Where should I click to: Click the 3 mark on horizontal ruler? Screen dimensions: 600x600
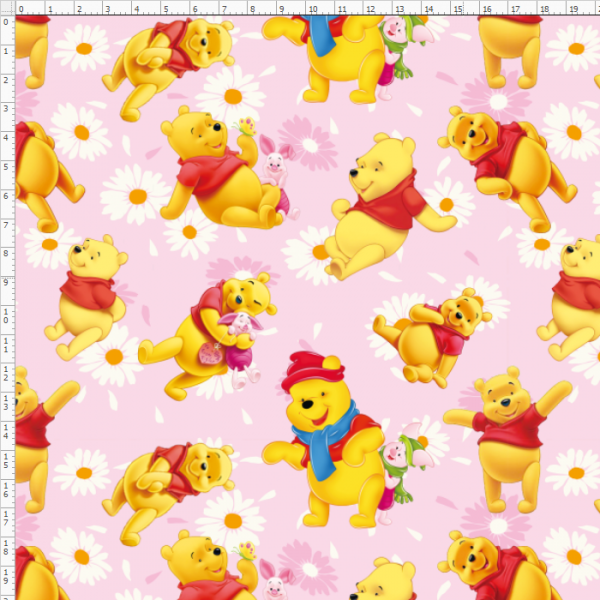108,9
